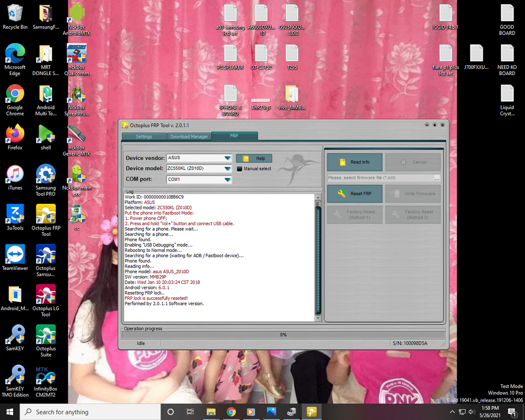The image size is (525, 420).
Task: Open SamKEY TMO Edition shortcut
Action: coord(15,381)
